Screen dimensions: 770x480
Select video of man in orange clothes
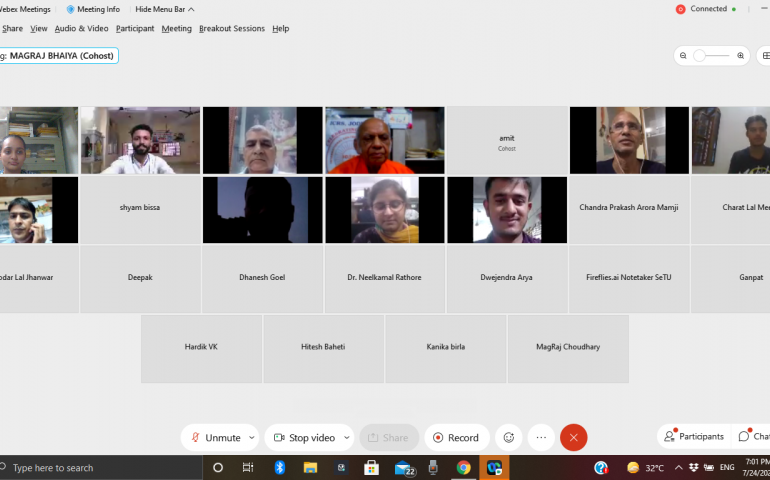pos(385,141)
